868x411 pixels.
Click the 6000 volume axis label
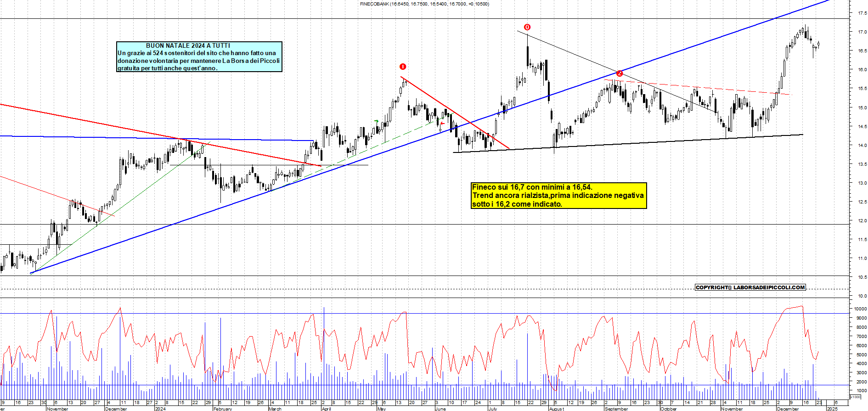[x=862, y=345]
